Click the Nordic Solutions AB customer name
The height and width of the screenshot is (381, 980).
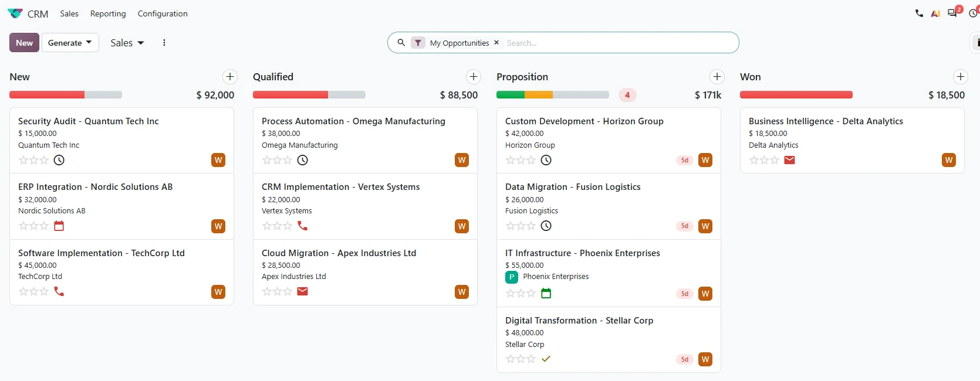[52, 210]
